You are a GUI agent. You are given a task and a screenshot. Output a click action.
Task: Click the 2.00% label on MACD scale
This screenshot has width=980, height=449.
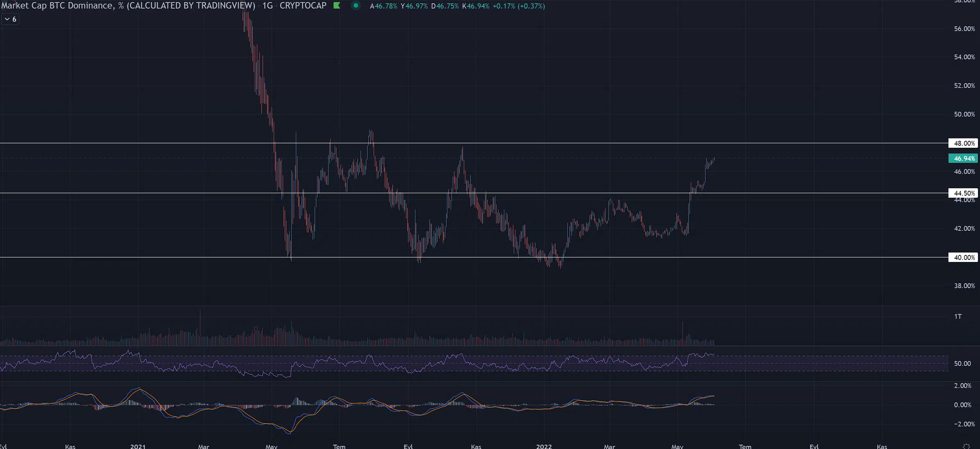(962, 386)
